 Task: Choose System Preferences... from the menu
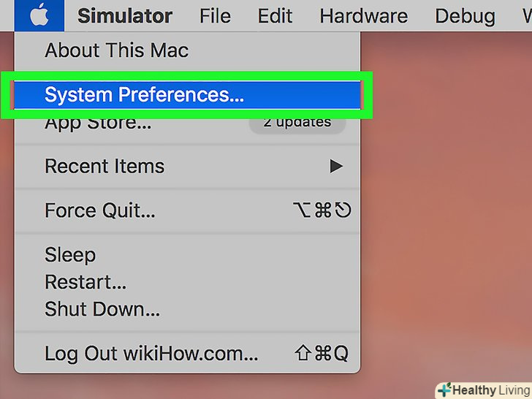[x=145, y=94]
